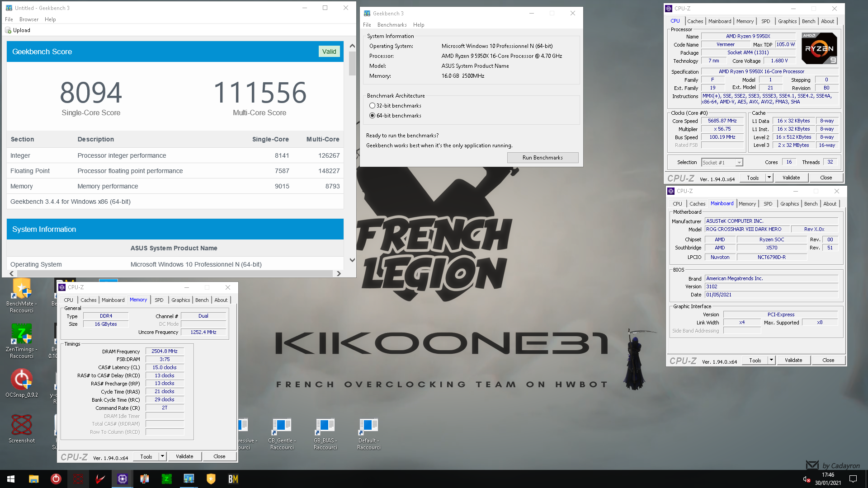
Task: Open the Default shortcut on the desktop
Action: click(x=369, y=434)
